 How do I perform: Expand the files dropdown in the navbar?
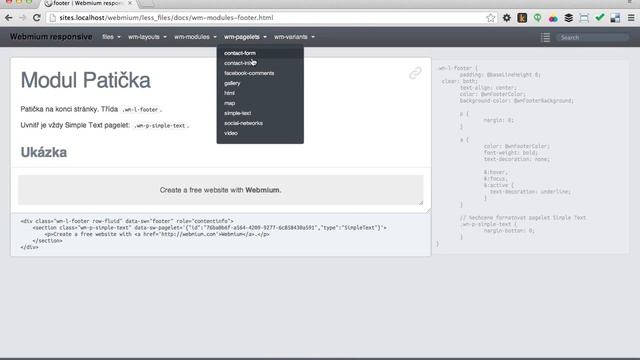[x=111, y=37]
